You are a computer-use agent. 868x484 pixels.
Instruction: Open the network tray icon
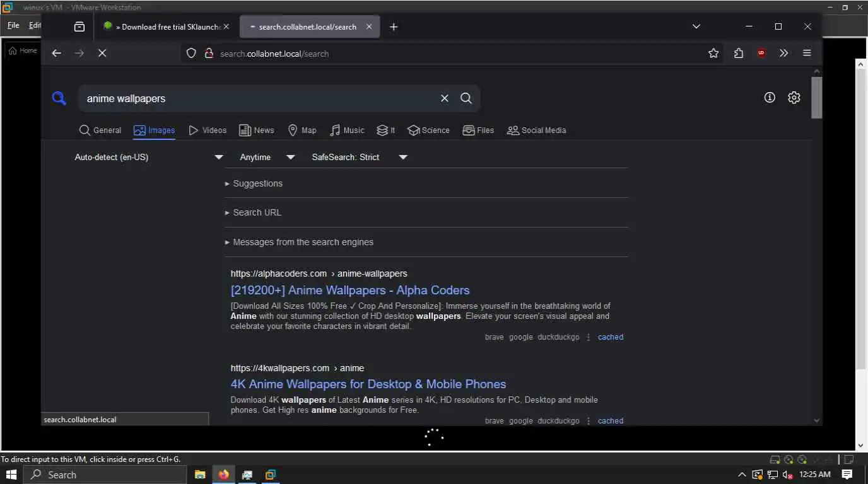tap(772, 475)
